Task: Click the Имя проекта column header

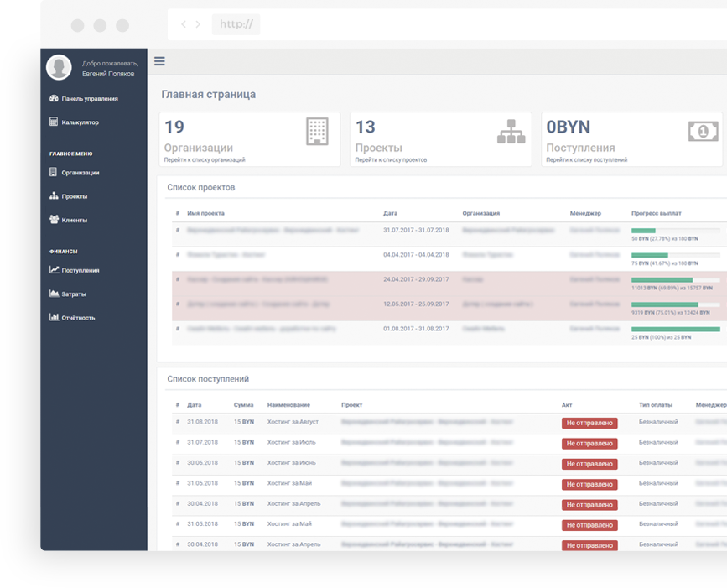Action: click(x=206, y=213)
